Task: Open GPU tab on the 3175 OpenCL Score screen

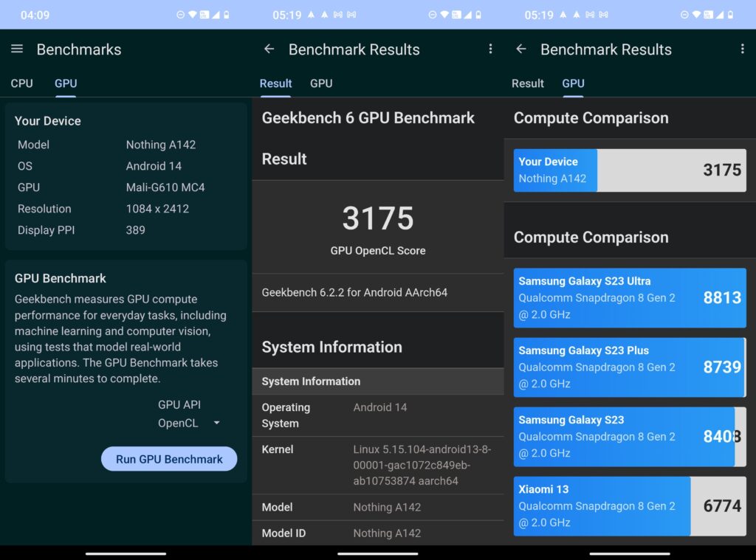Action: pos(321,83)
